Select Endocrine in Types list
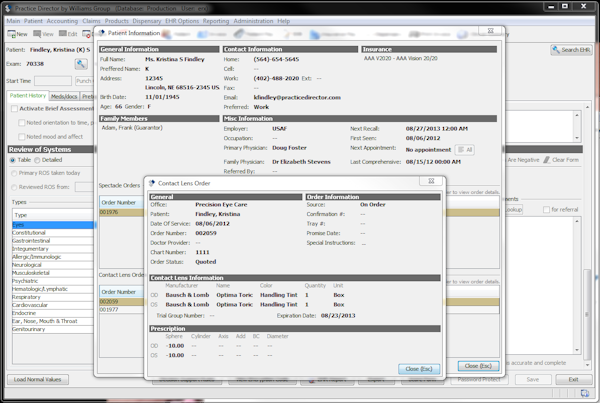This screenshot has width=600, height=403. click(53, 313)
